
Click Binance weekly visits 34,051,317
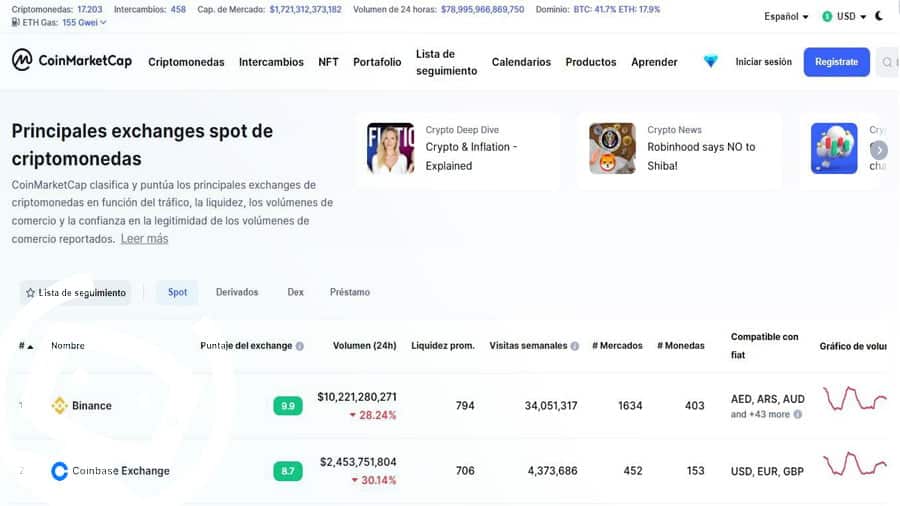(550, 406)
